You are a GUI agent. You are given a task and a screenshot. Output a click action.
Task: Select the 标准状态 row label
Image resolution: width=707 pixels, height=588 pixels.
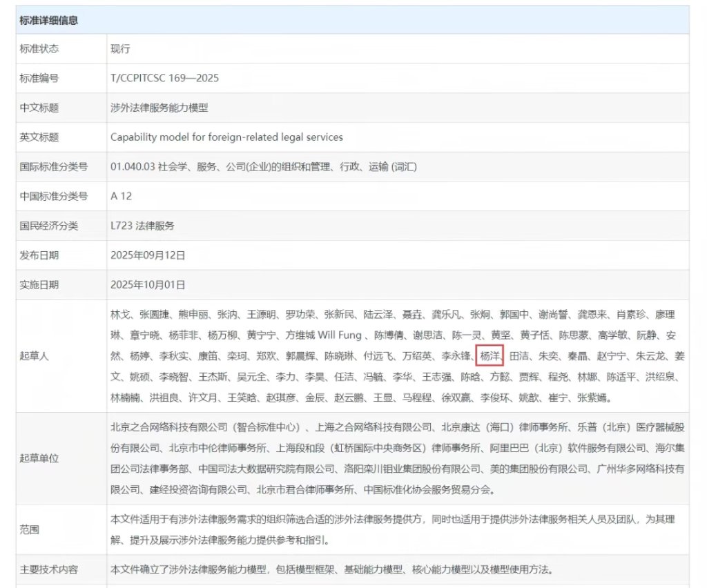[x=39, y=49]
